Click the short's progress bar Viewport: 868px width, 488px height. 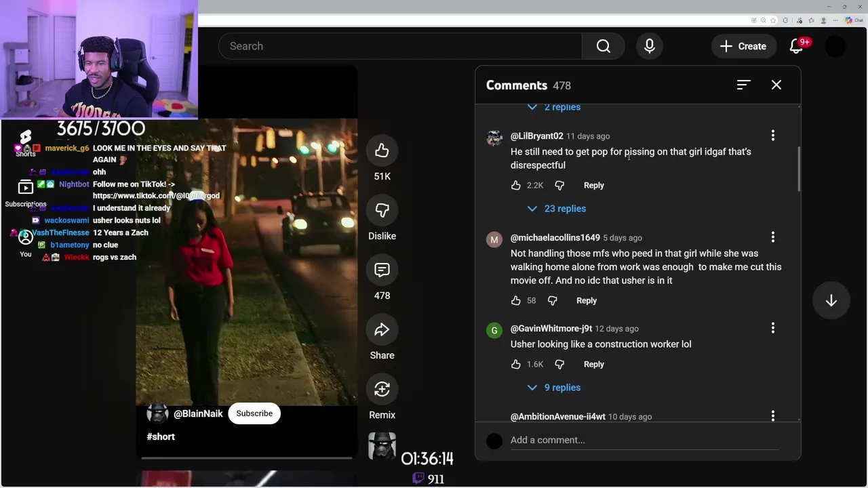[x=247, y=458]
